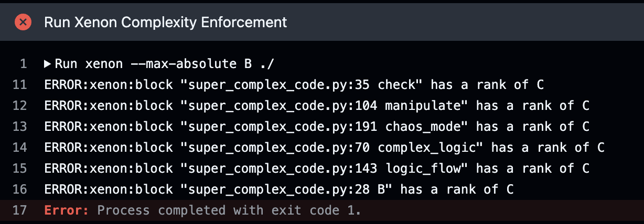Click line number 17
Image resolution: width=644 pixels, height=224 pixels.
pos(20,210)
